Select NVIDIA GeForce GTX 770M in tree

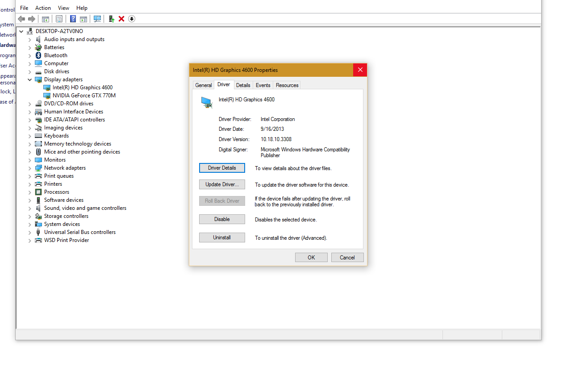point(84,96)
